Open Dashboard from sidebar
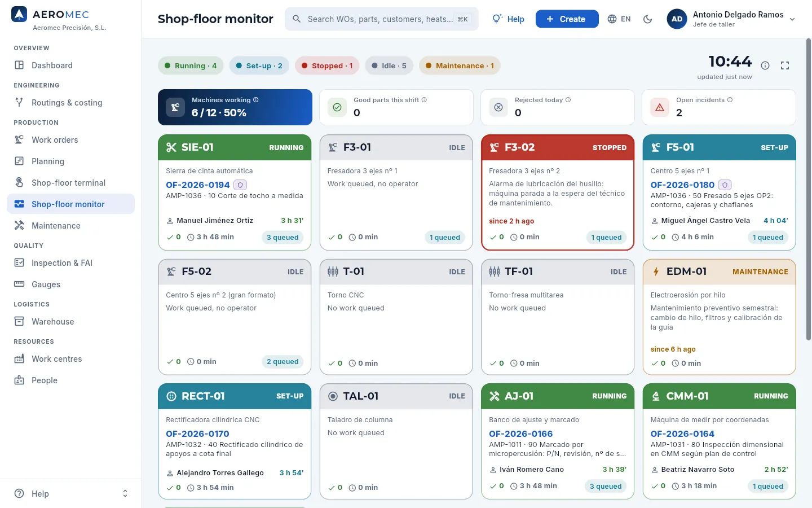Screen dimensions: 812x508 click(71, 65)
